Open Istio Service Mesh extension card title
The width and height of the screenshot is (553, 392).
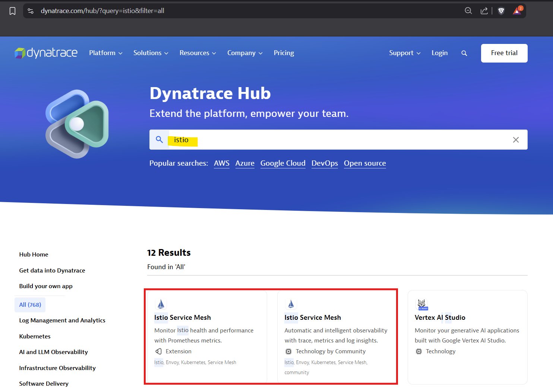pos(183,318)
